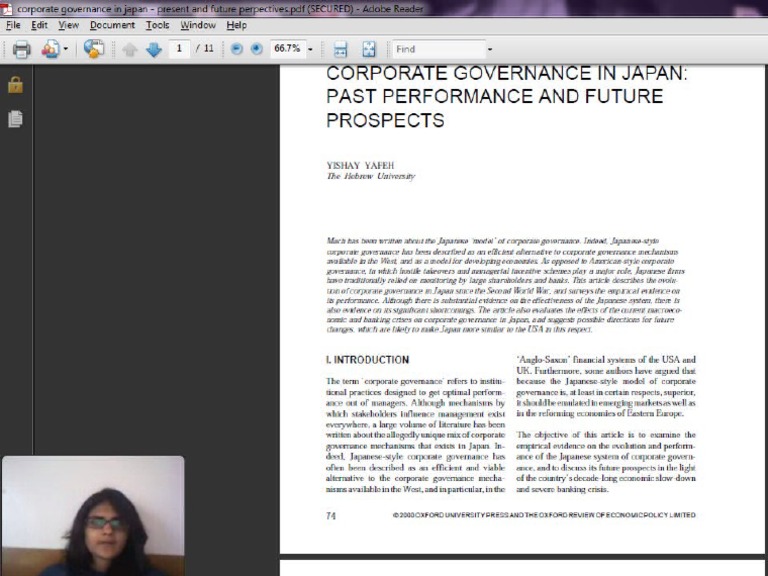The width and height of the screenshot is (768, 576).
Task: Click the page number 74 in footer
Action: (331, 515)
